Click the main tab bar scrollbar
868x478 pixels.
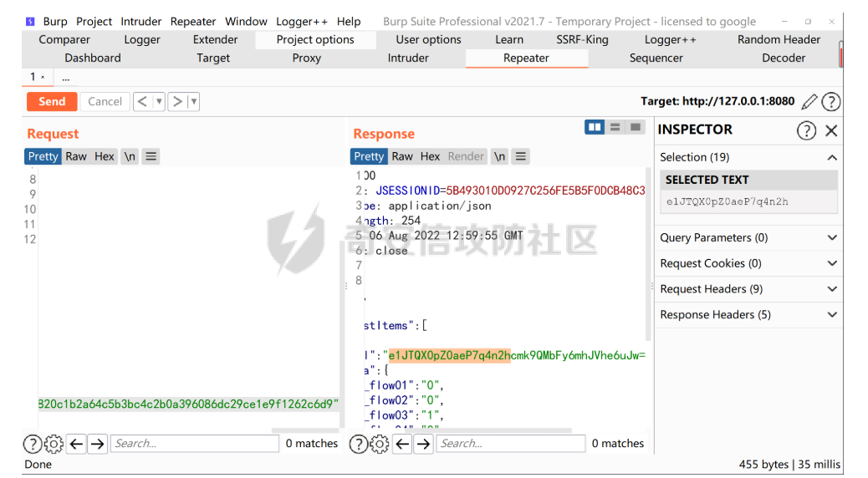point(840,53)
